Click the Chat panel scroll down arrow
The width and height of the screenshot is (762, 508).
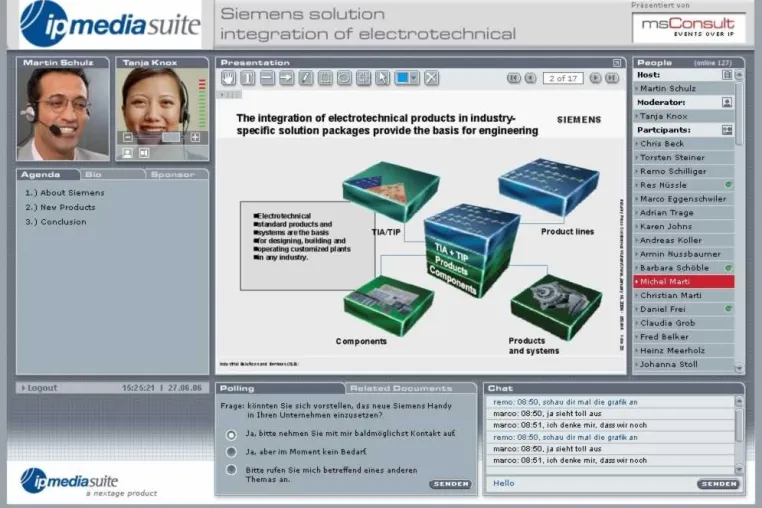pyautogui.click(x=739, y=469)
